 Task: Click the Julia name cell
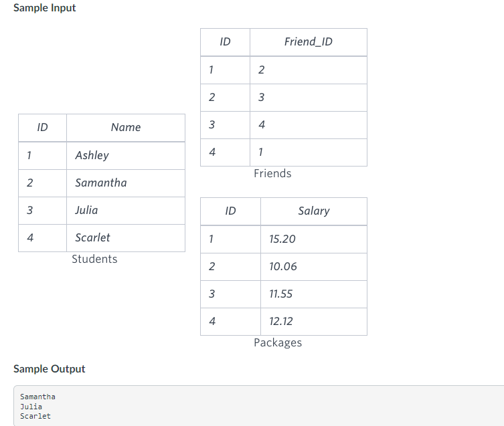click(x=126, y=211)
